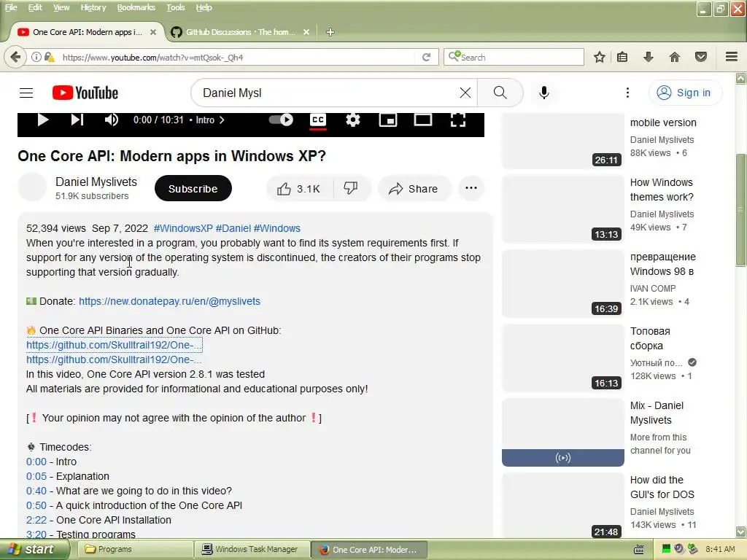The image size is (747, 560).
Task: Skip to the next video
Action: coord(77,120)
